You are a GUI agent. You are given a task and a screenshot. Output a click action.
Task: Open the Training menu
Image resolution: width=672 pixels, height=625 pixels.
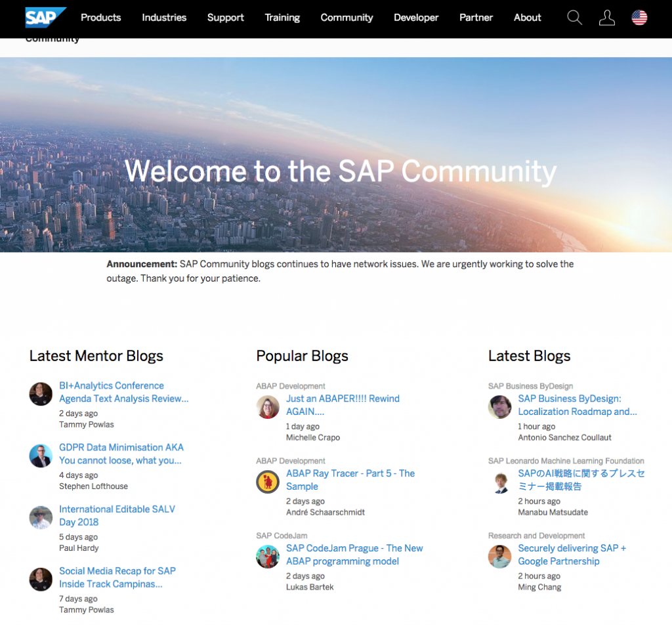coord(282,18)
